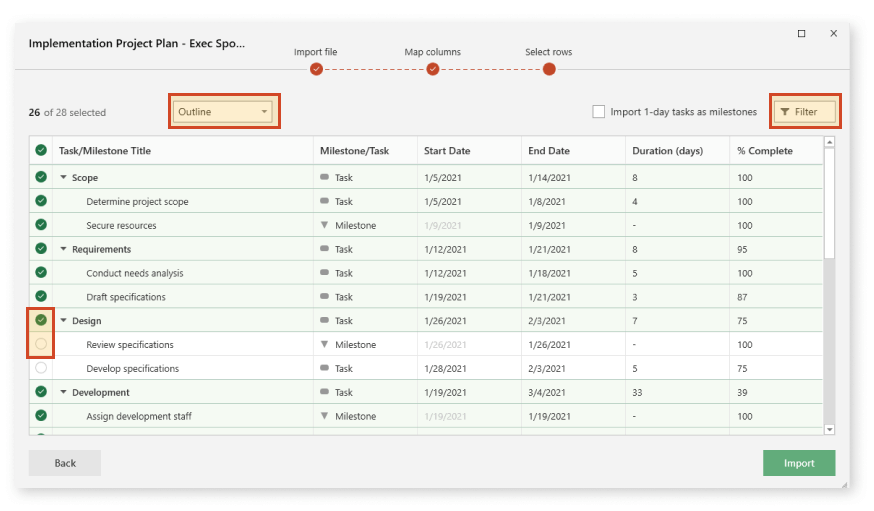Click duration 33 in Development row
This screenshot has height=511, width=874.
[x=637, y=392]
